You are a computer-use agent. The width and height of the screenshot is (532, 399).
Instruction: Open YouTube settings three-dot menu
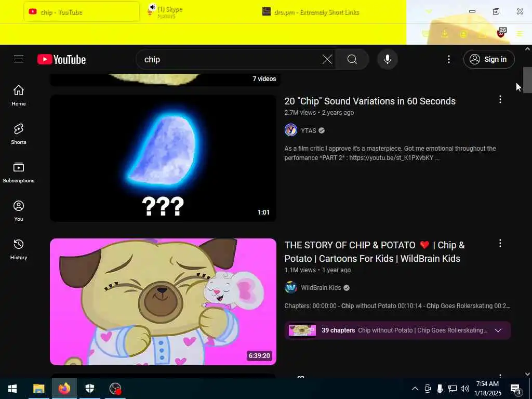click(448, 59)
